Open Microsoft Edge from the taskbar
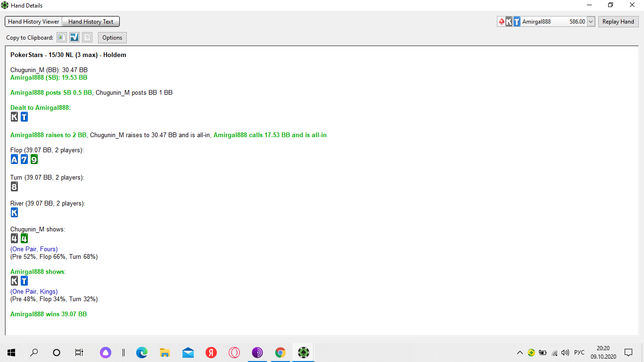Viewport: 644px width, 362px height. tap(141, 352)
